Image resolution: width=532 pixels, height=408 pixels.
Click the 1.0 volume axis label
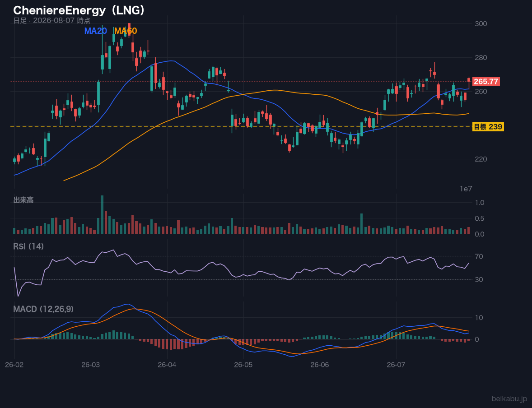pos(480,203)
